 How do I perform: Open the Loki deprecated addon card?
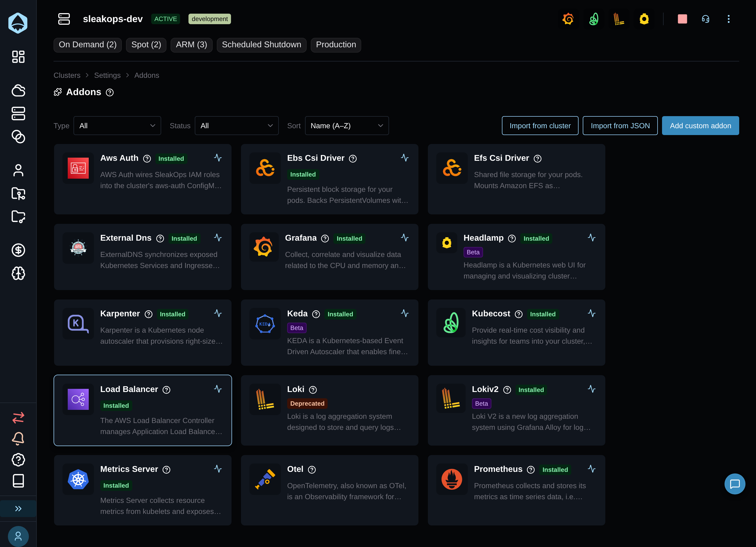(x=330, y=410)
